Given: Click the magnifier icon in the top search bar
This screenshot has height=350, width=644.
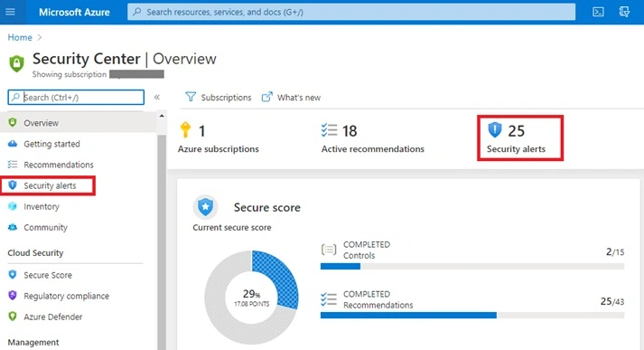Looking at the screenshot, I should 137,12.
